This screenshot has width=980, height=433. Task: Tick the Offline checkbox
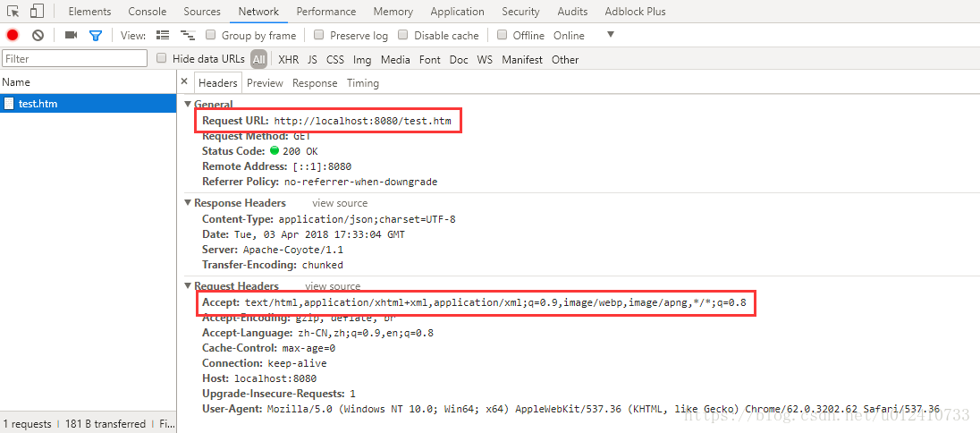pos(502,35)
